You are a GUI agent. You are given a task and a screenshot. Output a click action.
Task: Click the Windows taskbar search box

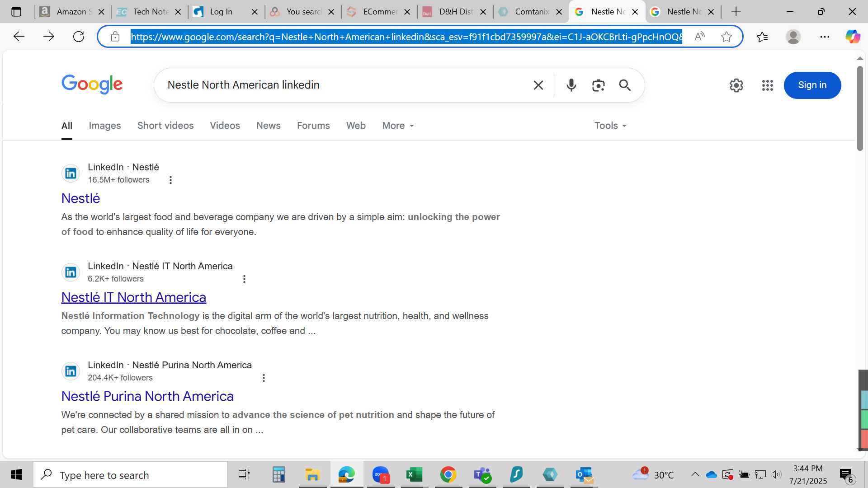(130, 475)
